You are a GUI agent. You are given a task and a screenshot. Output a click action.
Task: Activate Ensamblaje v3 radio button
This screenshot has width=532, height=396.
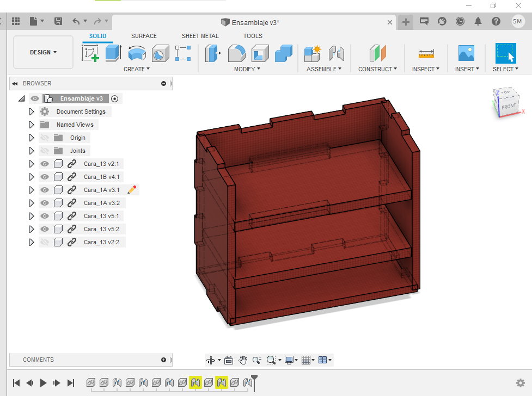[x=115, y=98]
